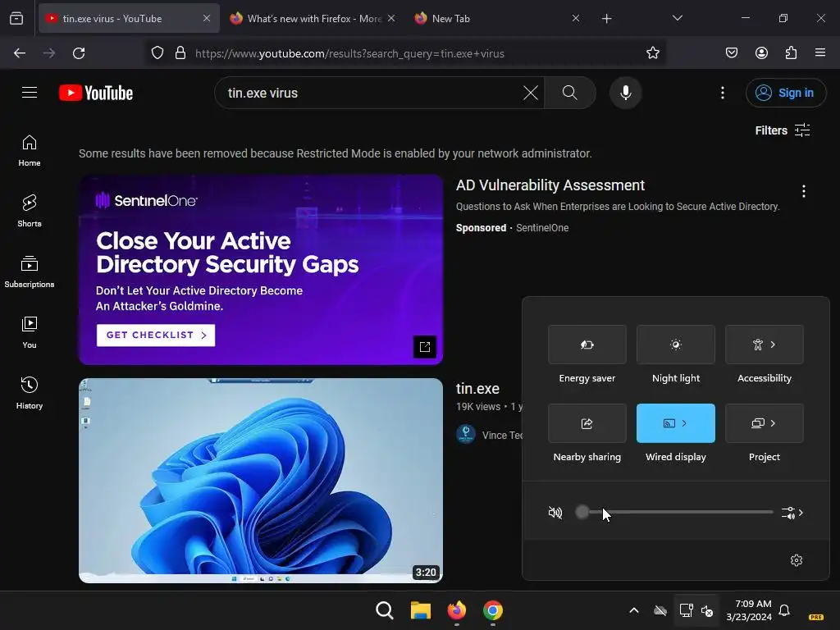Open History in sidebar
840x630 pixels.
[30, 393]
